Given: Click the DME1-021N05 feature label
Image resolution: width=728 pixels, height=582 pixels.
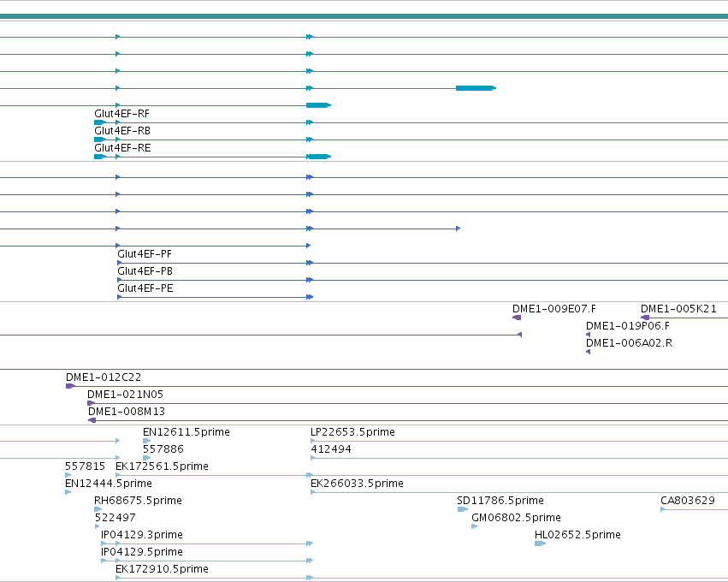Looking at the screenshot, I should point(126,395).
